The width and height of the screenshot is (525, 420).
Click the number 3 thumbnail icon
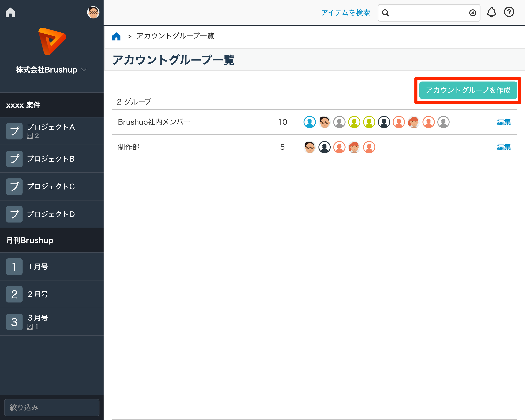[x=14, y=322]
